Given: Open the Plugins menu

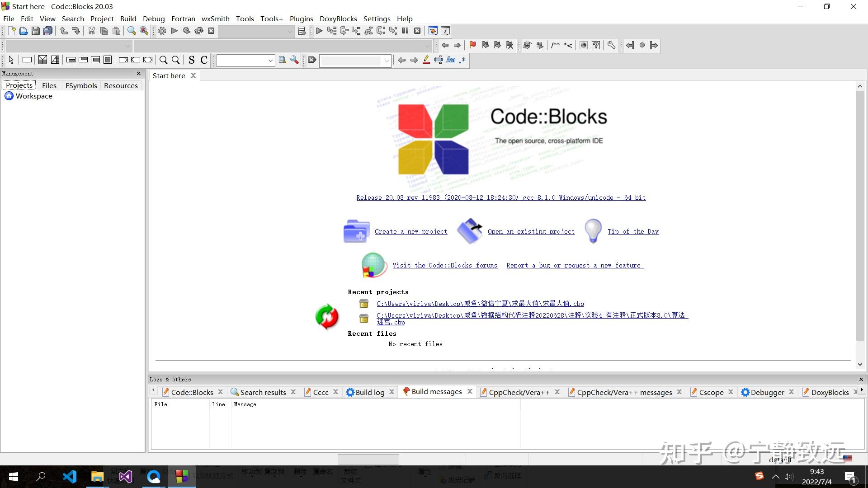Looking at the screenshot, I should (x=301, y=19).
